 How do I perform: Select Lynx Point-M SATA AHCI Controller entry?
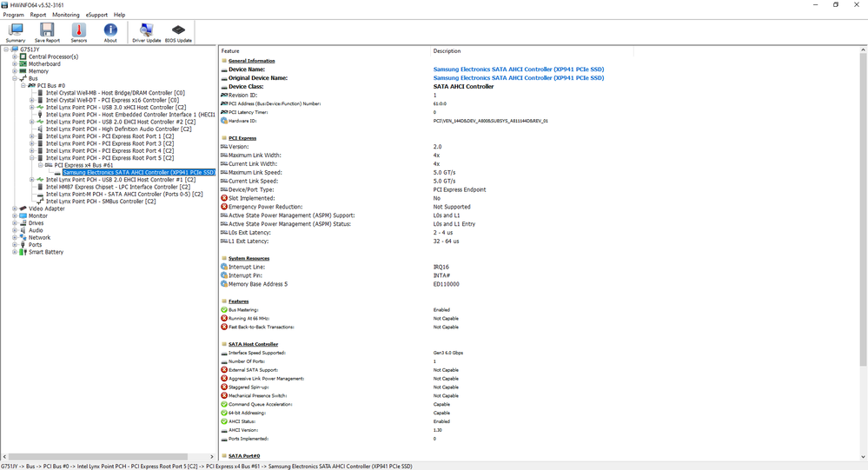coord(124,194)
